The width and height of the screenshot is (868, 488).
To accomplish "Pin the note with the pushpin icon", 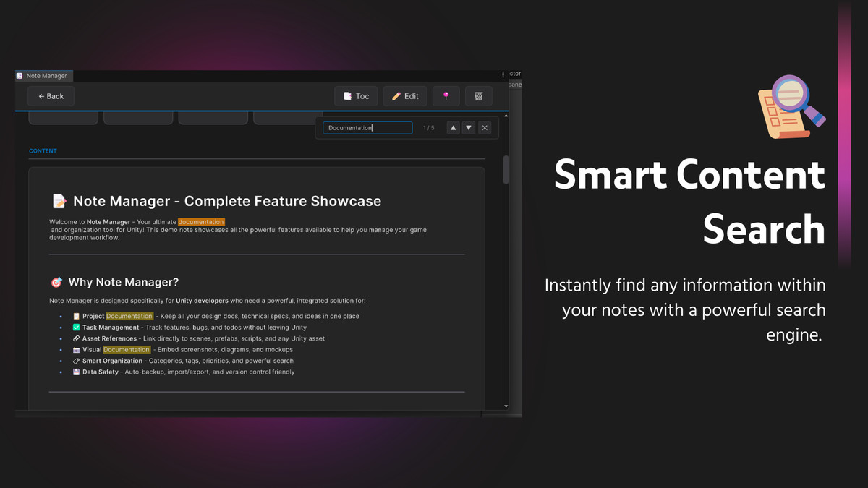I will (x=446, y=96).
